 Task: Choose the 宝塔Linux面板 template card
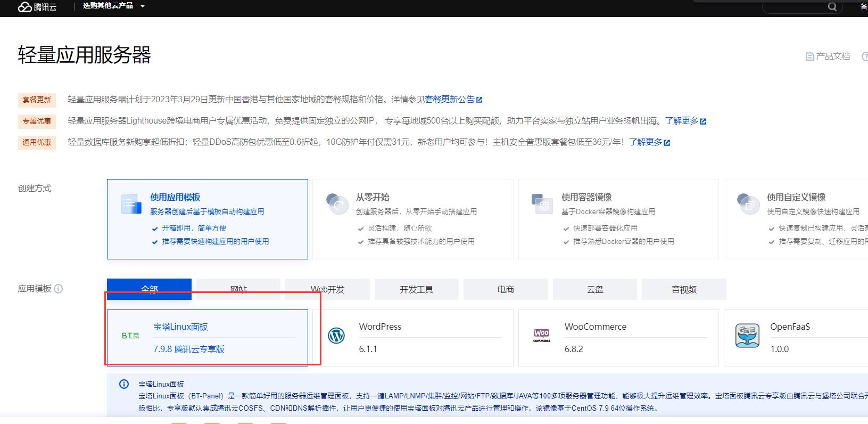point(208,338)
